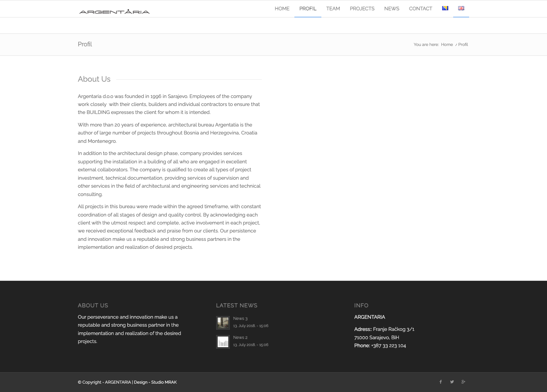Open the News 3 article link
This screenshot has width=547, height=392.
point(240,318)
